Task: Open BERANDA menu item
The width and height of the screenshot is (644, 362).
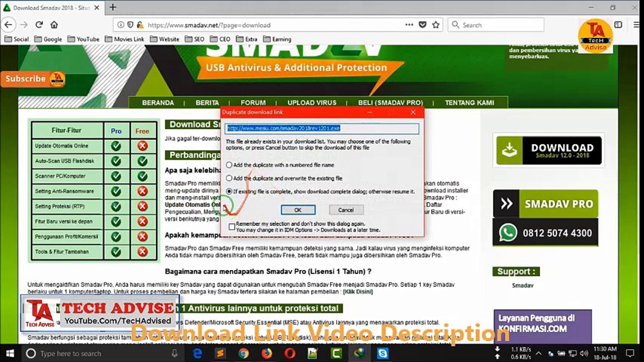Action: (x=158, y=103)
